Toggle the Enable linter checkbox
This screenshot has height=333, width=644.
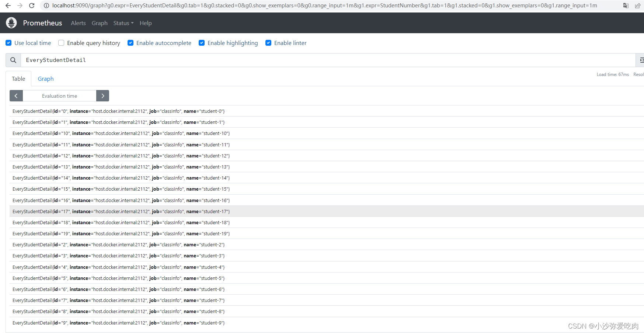tap(268, 43)
